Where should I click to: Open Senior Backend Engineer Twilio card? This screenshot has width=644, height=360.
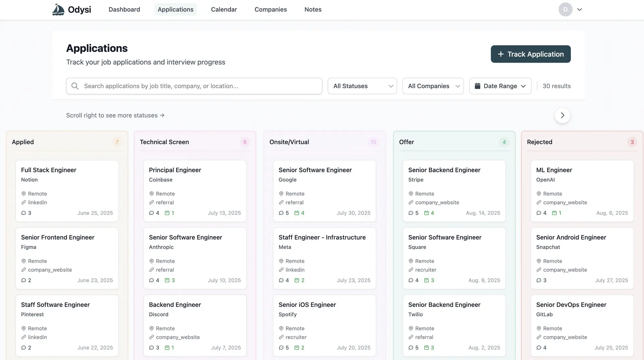tap(454, 326)
